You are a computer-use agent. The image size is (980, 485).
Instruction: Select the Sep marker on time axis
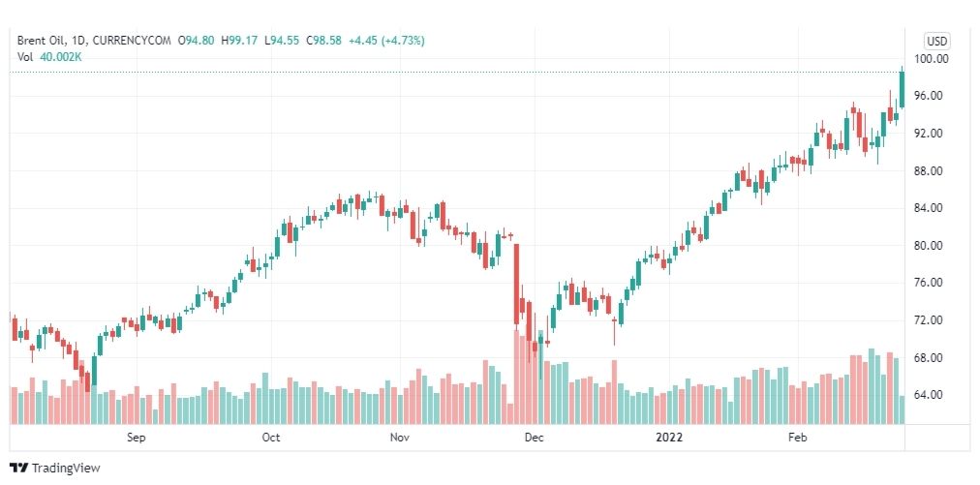point(137,438)
